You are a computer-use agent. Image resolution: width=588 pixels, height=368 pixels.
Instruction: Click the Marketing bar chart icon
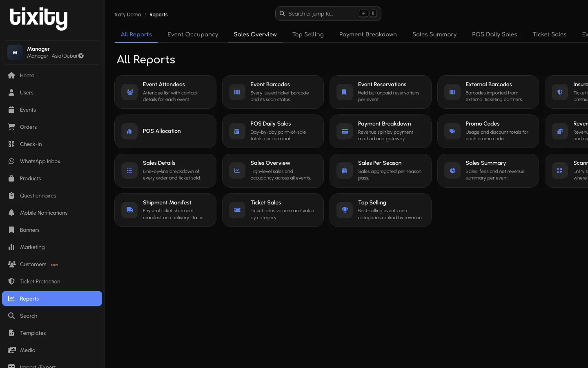[11, 247]
